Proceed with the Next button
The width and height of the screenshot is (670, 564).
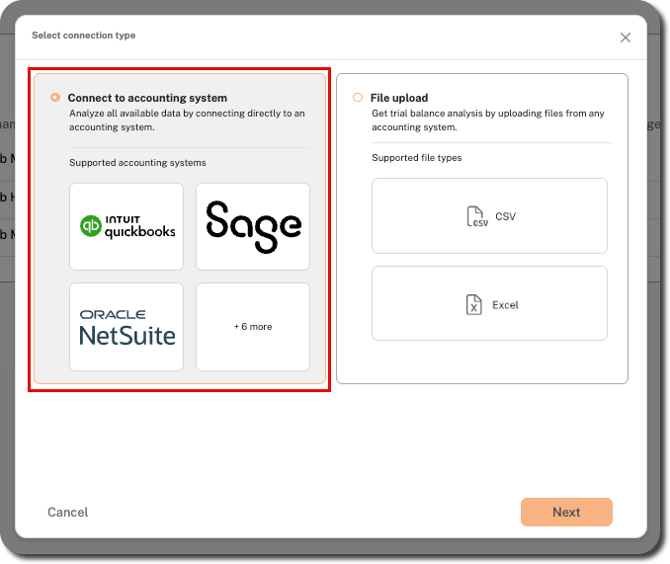566,512
